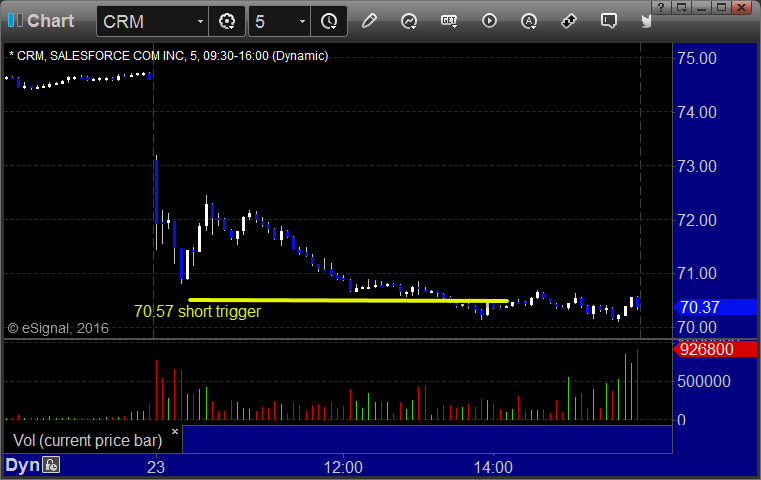Select the yellow short trigger line
This screenshot has height=480, width=761.
coord(348,300)
